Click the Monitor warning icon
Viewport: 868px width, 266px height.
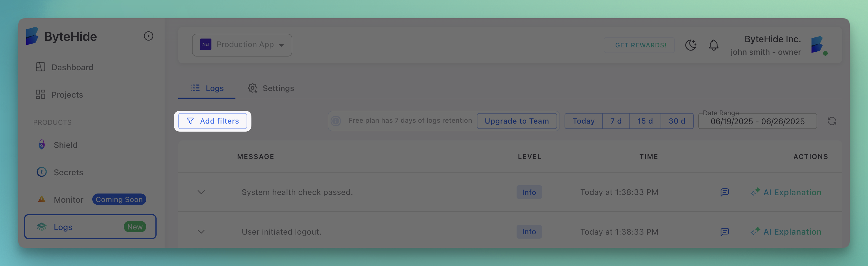point(41,199)
